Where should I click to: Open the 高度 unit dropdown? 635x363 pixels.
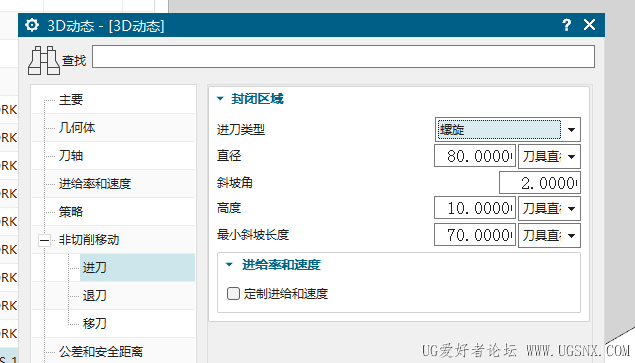[550, 209]
